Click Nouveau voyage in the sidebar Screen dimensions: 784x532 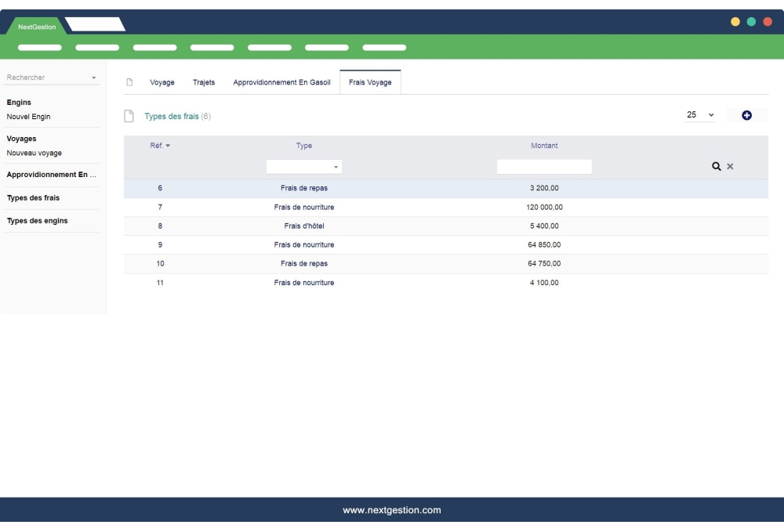coord(34,153)
